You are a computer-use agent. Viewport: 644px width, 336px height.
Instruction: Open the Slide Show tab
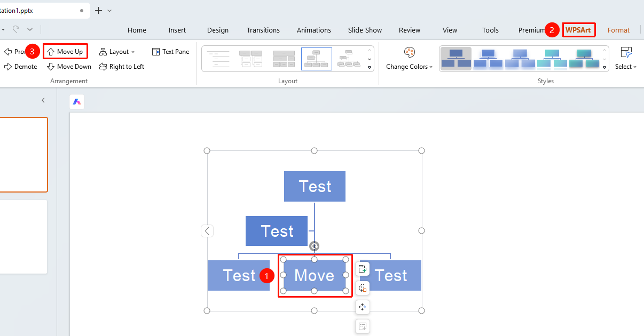pyautogui.click(x=365, y=30)
